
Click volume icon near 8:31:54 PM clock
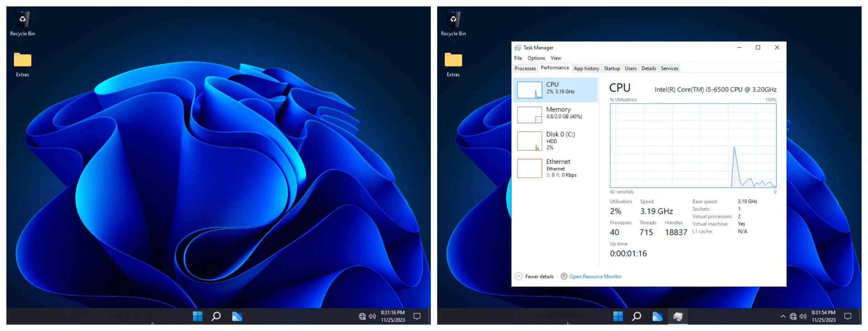803,317
